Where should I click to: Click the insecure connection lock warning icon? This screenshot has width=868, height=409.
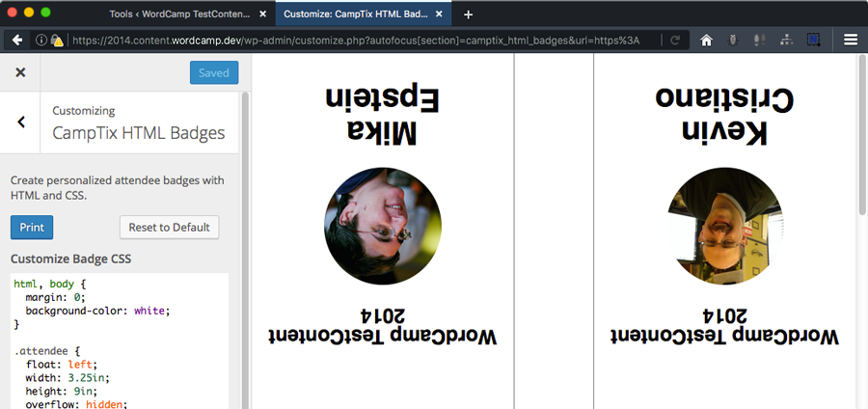click(57, 41)
